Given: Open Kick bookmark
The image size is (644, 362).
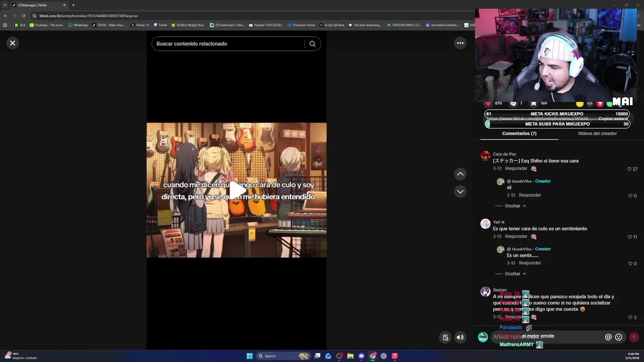Looking at the screenshot, I should coord(20,25).
